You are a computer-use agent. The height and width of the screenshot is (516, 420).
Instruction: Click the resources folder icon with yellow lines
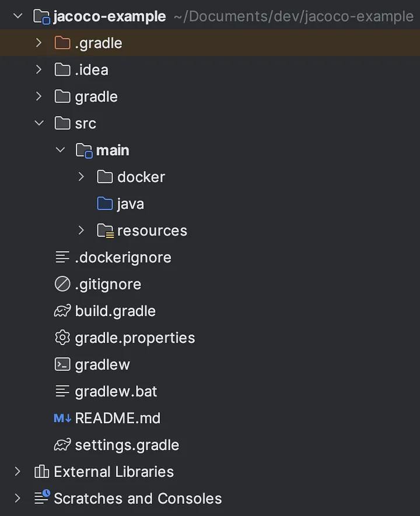point(106,230)
